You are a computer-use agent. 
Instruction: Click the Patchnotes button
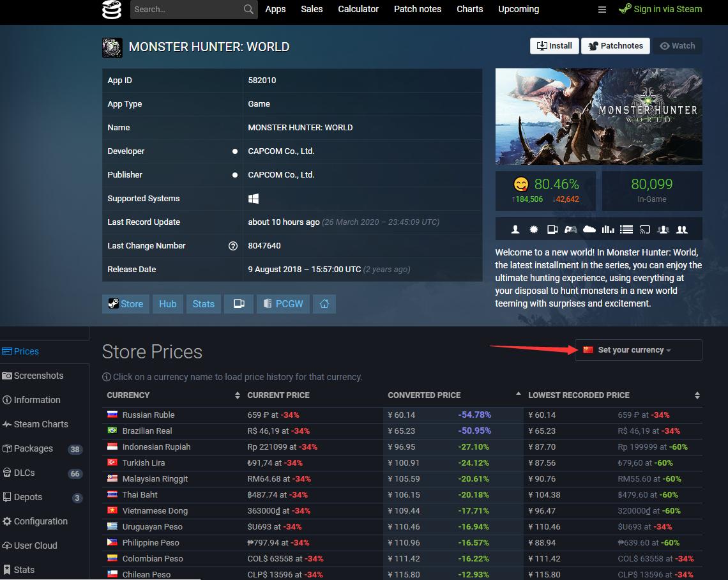(615, 45)
